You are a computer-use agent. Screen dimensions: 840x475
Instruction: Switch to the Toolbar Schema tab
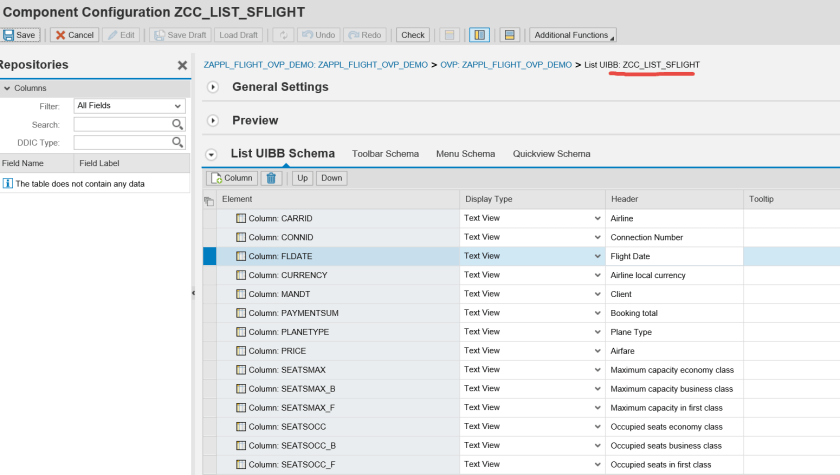point(385,154)
